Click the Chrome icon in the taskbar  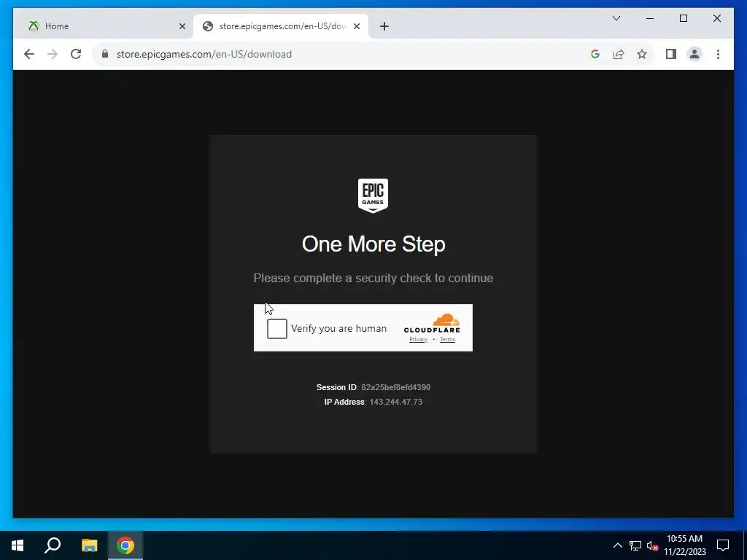coord(125,545)
